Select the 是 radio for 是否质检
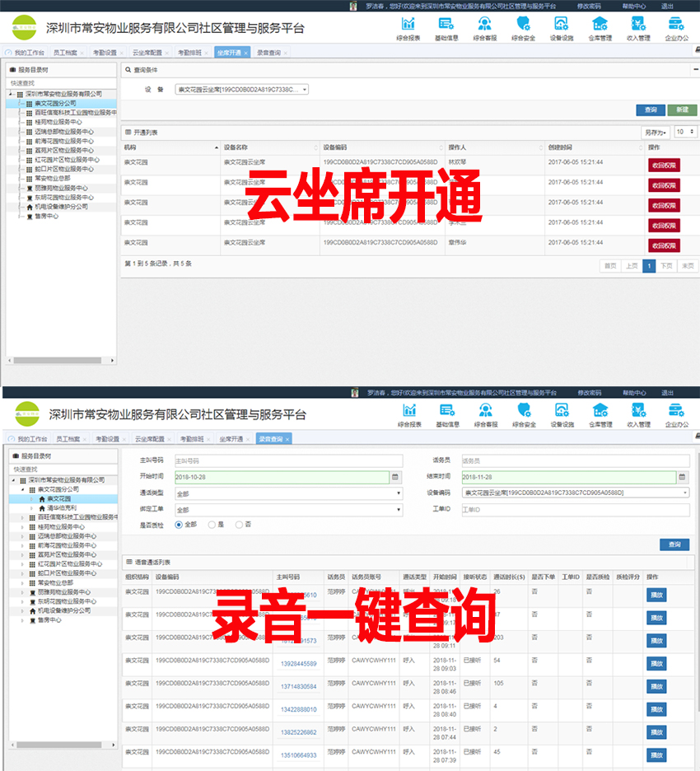This screenshot has height=771, width=700. 212,524
